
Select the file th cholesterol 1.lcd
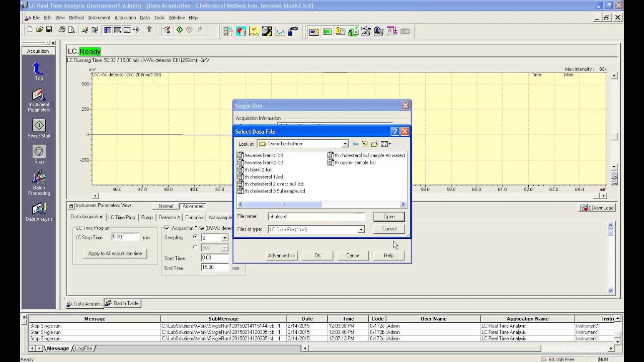pos(260,177)
